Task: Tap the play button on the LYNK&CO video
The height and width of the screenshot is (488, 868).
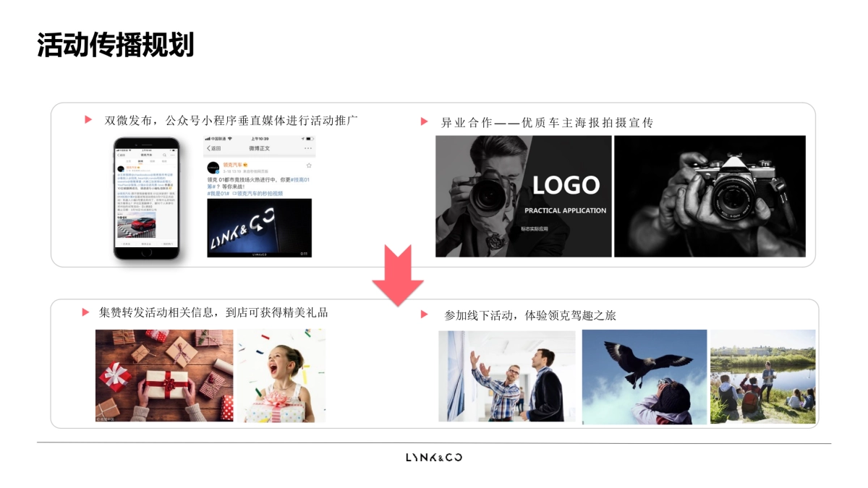Action: 260,230
